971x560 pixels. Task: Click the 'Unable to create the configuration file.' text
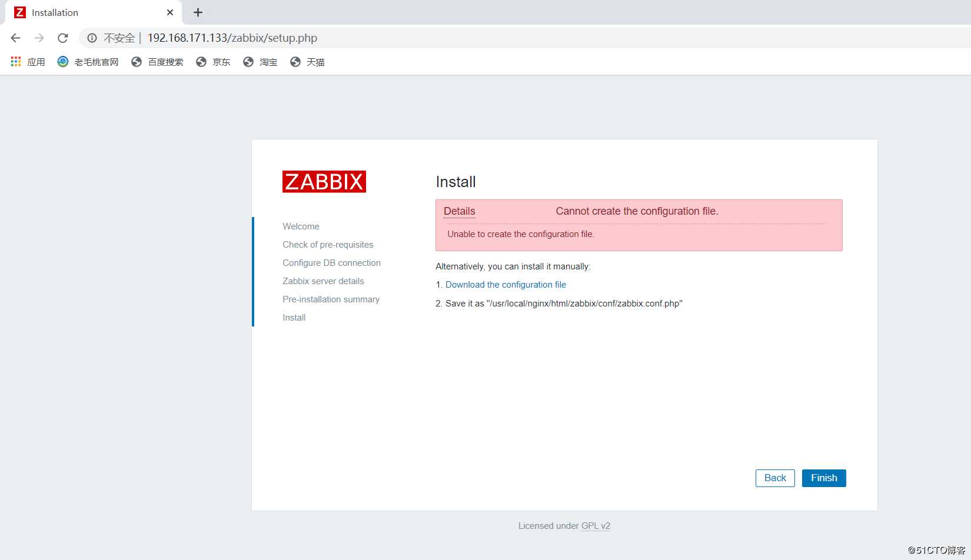(x=521, y=234)
